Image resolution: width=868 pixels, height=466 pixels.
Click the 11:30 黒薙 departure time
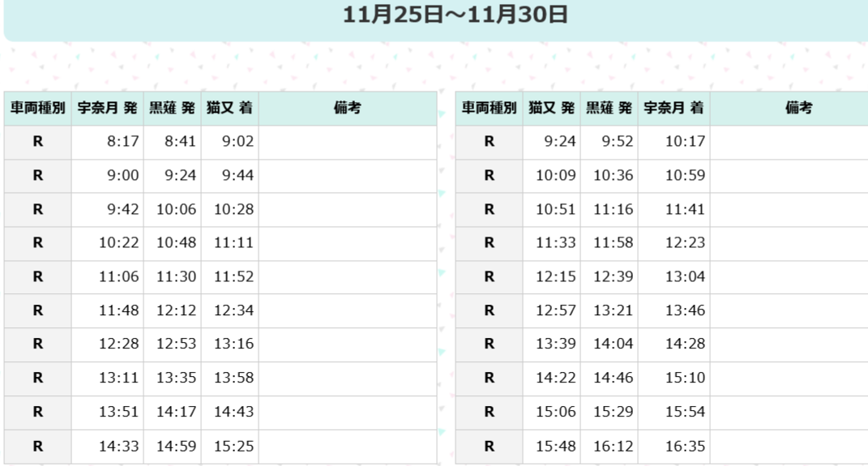176,276
